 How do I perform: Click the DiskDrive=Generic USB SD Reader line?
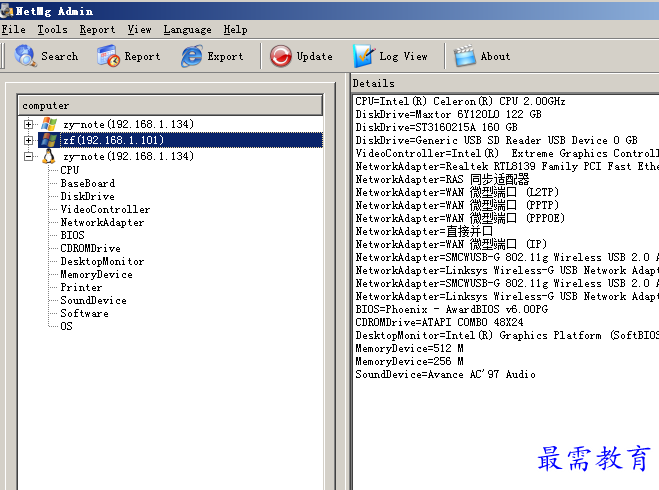click(x=497, y=140)
